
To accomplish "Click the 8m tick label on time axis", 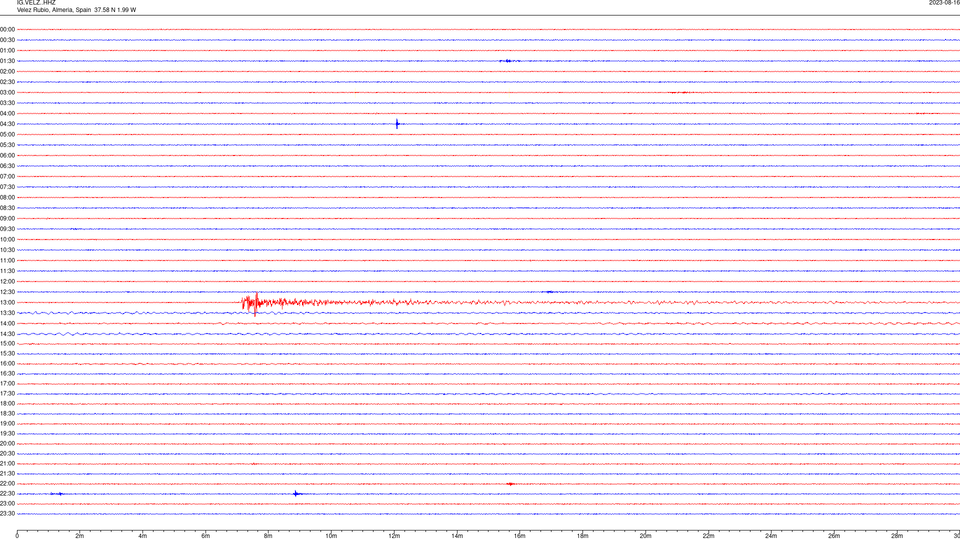I will pos(268,536).
